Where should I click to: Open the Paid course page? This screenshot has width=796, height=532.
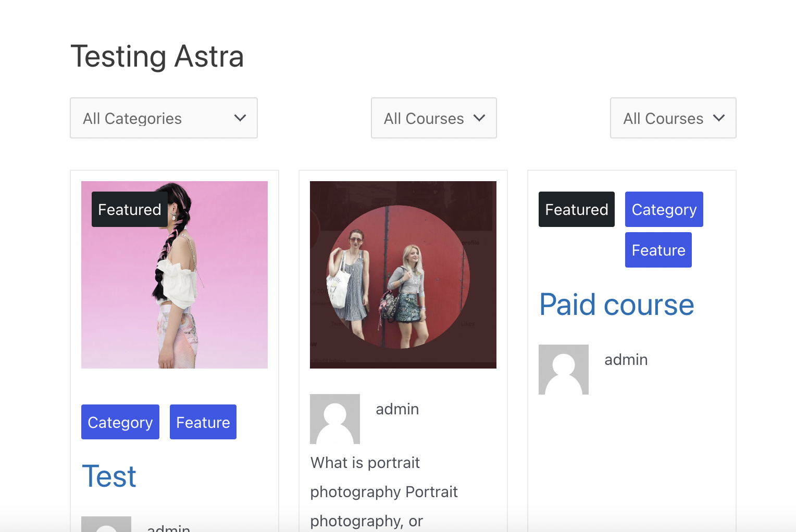click(x=616, y=305)
